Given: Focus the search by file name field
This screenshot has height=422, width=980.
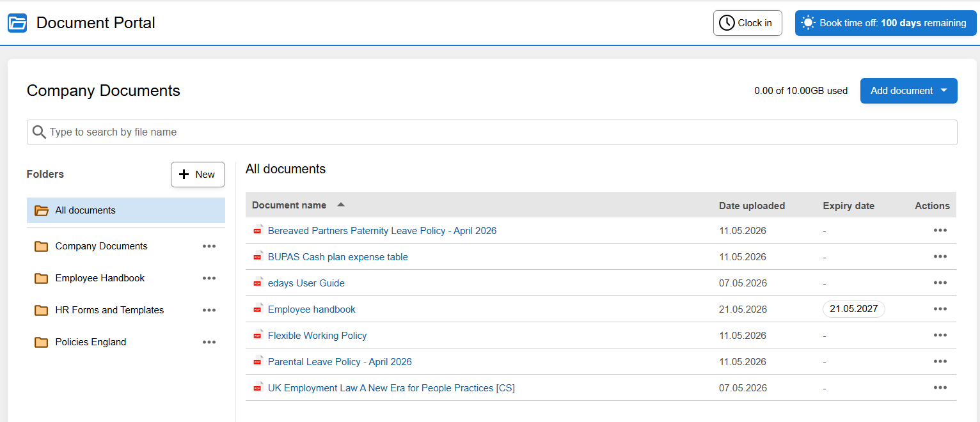Looking at the screenshot, I should (x=492, y=132).
